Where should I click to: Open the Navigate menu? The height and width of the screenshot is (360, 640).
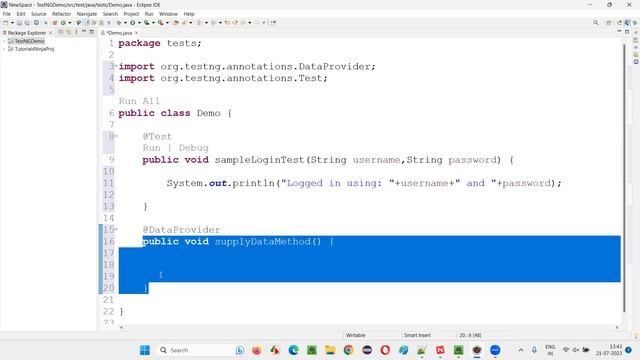click(x=87, y=14)
